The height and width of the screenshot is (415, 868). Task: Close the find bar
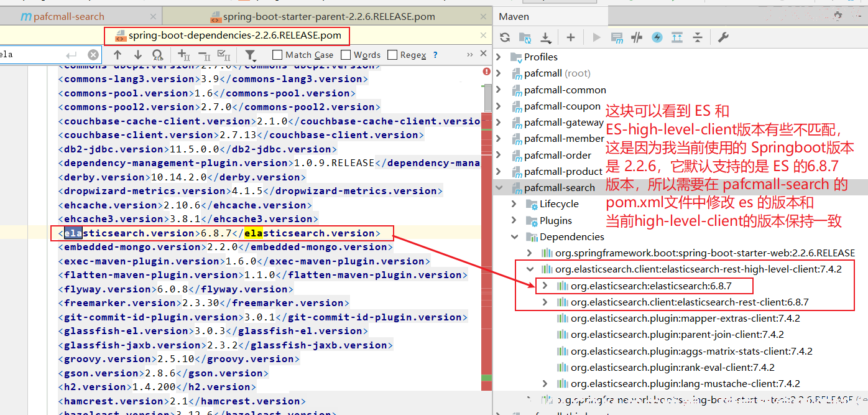(484, 55)
